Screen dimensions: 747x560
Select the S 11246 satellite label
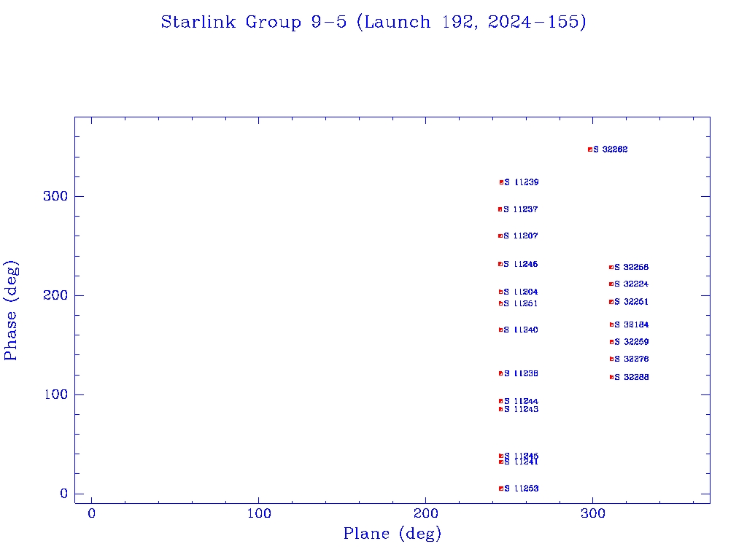pos(521,264)
